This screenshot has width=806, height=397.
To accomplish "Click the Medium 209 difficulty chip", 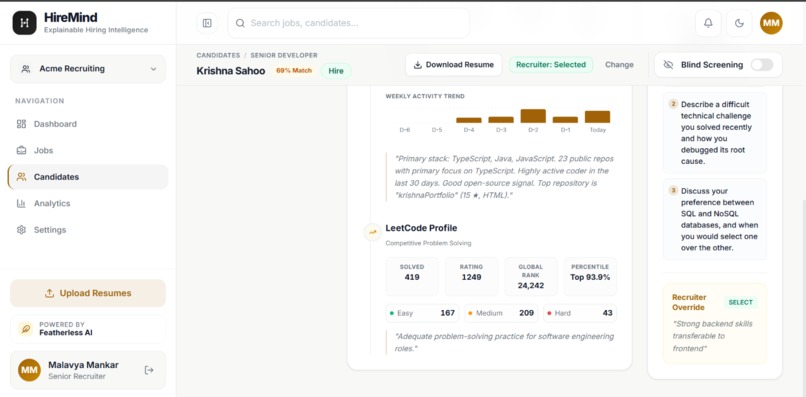I will (x=501, y=313).
